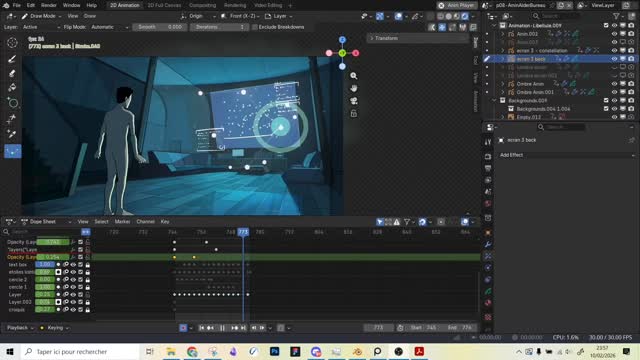Select the active Interpolate tool
Image resolution: width=640 pixels, height=360 pixels.
point(12,151)
